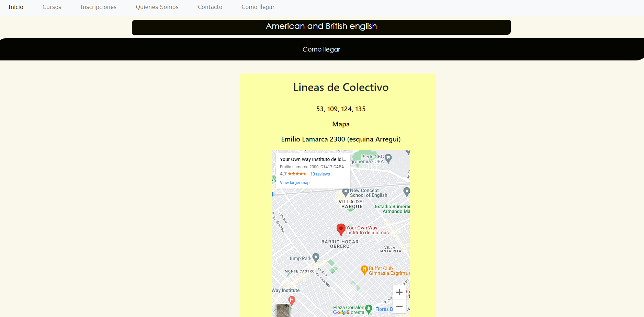The height and width of the screenshot is (317, 644).
Task: Click the BARRIO HOGAR OBRERO map label
Action: tap(340, 244)
